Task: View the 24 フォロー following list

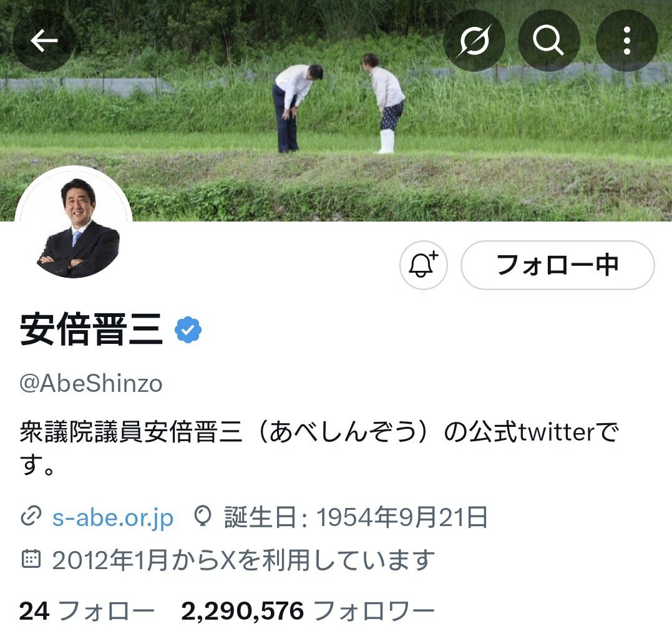Action: pos(87,611)
